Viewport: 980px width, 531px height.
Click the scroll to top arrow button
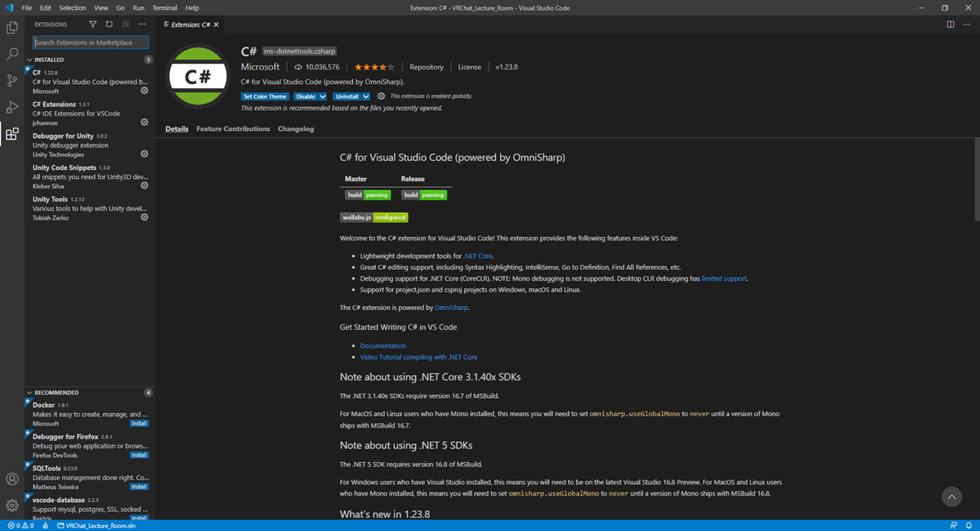[x=952, y=497]
